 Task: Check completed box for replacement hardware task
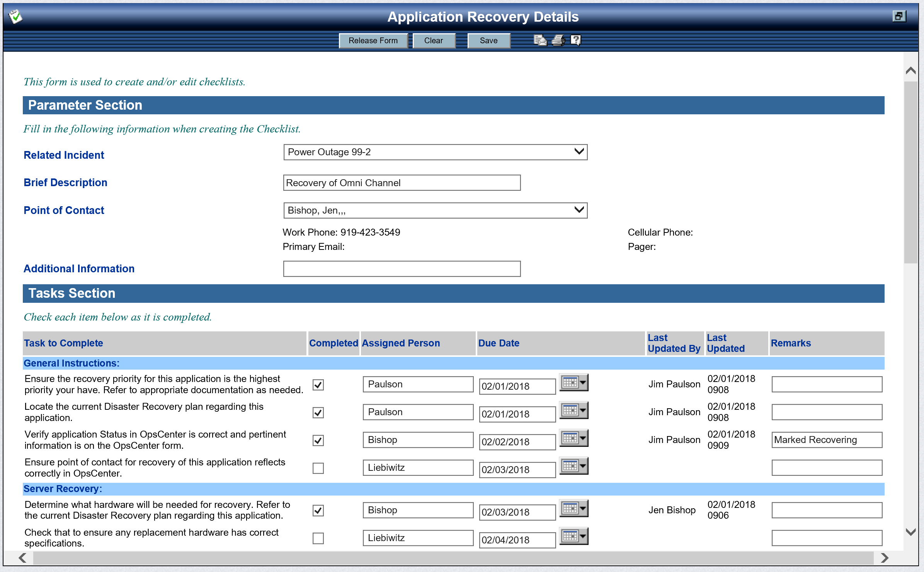318,538
